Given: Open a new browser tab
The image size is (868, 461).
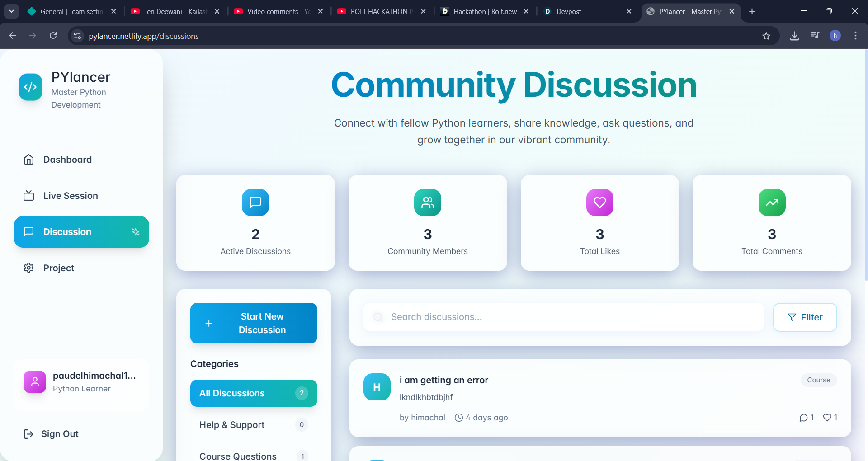Looking at the screenshot, I should click(752, 11).
